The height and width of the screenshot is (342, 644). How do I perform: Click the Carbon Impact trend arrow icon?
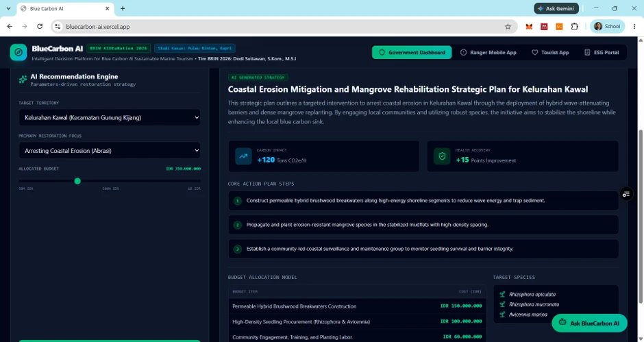pyautogui.click(x=243, y=156)
